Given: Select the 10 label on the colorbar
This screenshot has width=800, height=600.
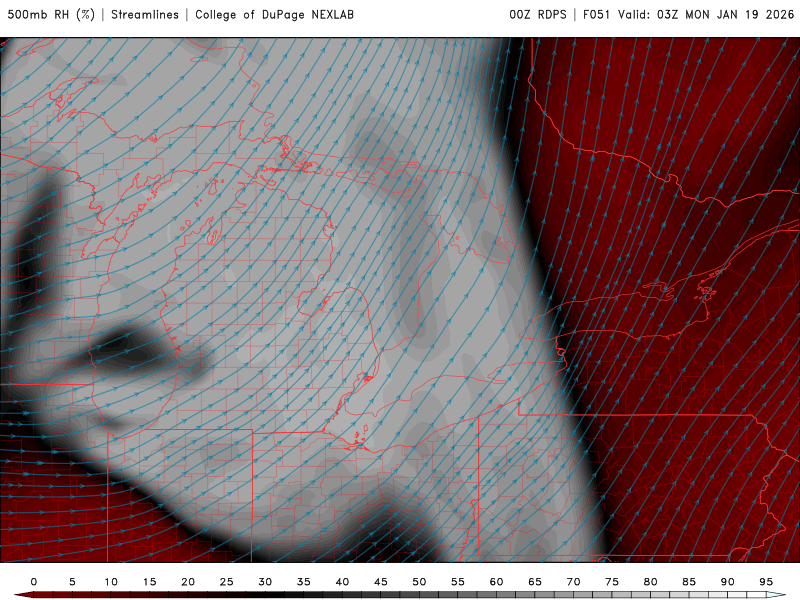Looking at the screenshot, I should [111, 582].
